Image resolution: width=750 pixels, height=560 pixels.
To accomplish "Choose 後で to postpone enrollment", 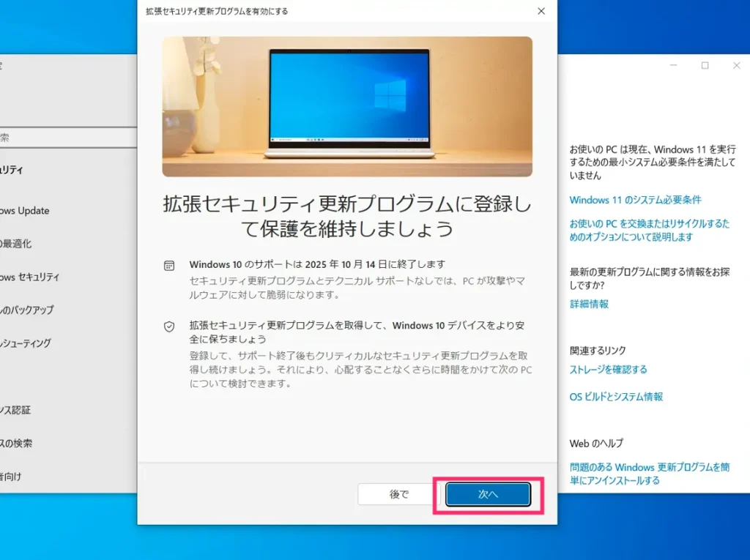I will (399, 494).
